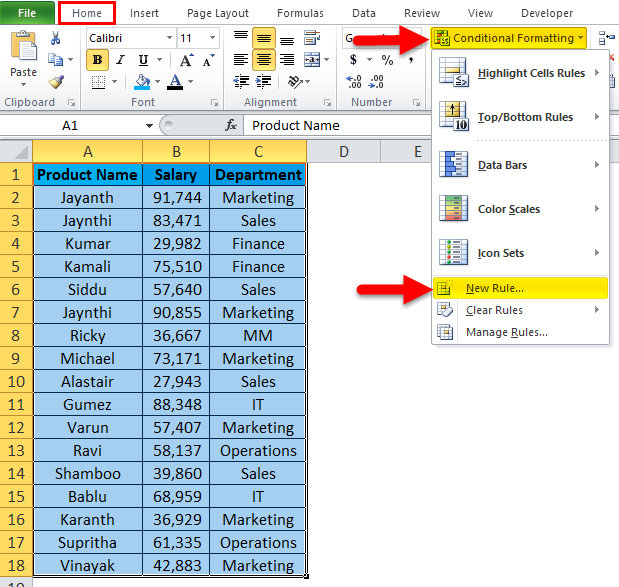Click the Decrease Indent icon
Viewport: 619px width, 587px height.
(x=241, y=82)
